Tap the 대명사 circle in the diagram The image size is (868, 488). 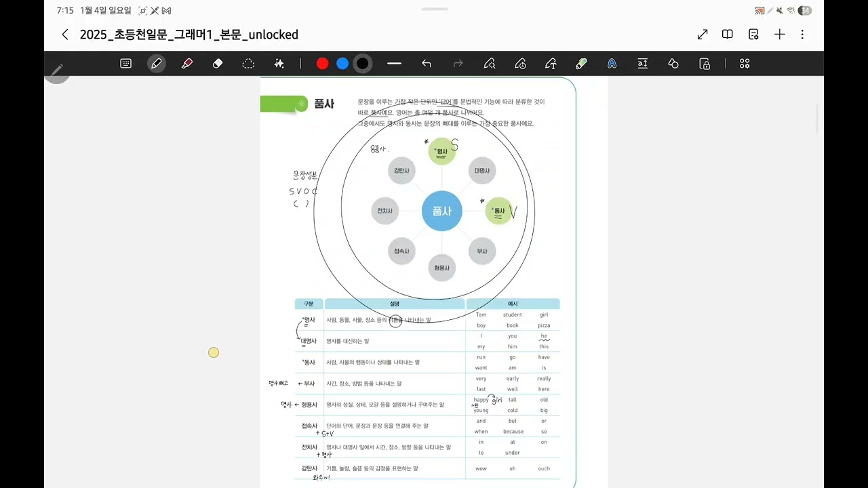tap(482, 171)
